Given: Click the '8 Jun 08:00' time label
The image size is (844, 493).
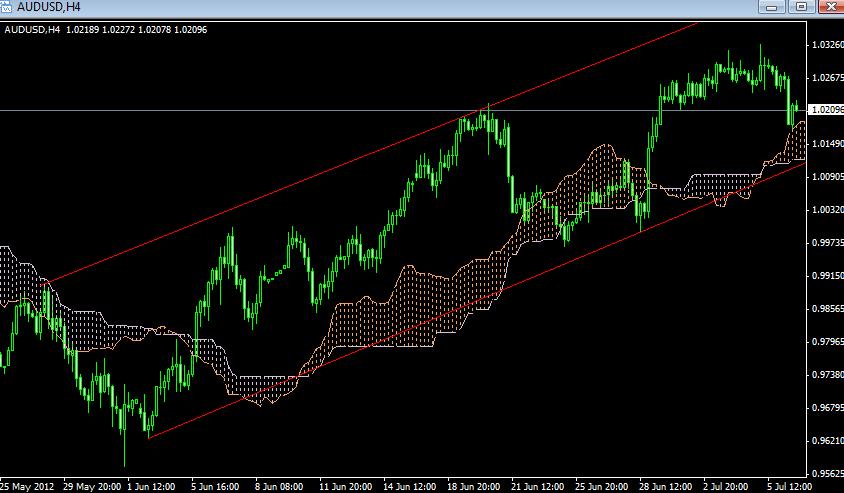Looking at the screenshot, I should point(279,487).
